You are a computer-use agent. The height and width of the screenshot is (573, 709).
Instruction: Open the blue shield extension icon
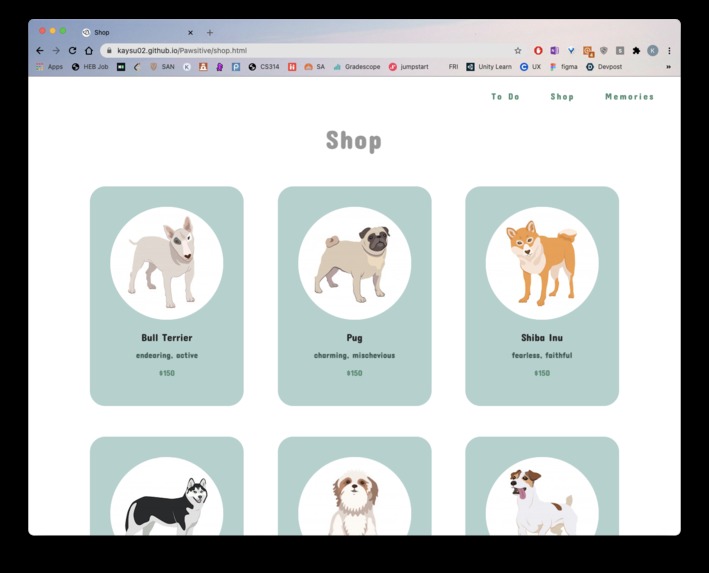571,51
